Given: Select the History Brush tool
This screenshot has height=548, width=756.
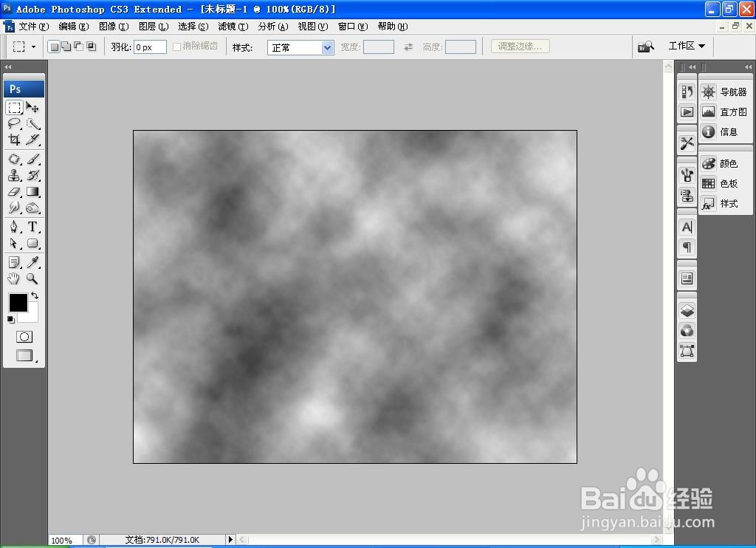Looking at the screenshot, I should (32, 176).
